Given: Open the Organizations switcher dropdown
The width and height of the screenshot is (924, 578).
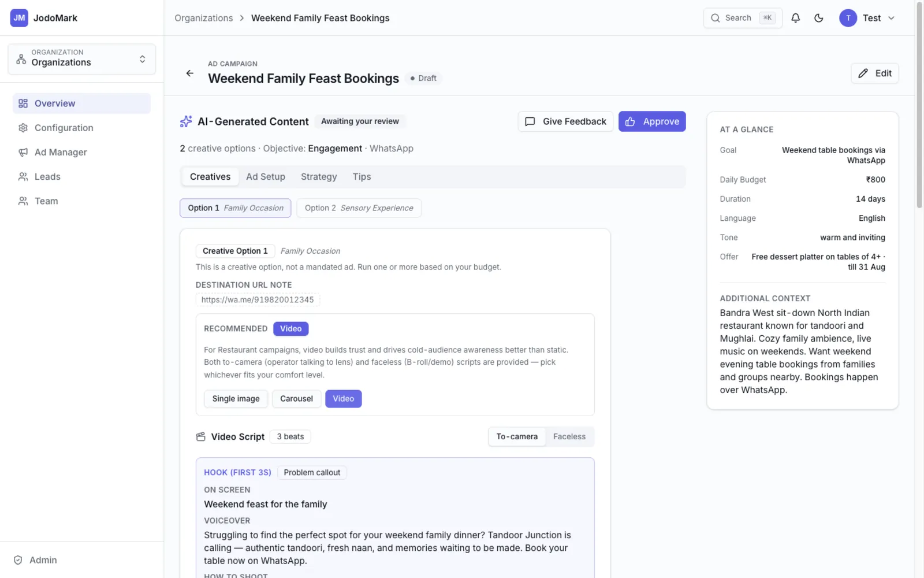Looking at the screenshot, I should coord(81,59).
